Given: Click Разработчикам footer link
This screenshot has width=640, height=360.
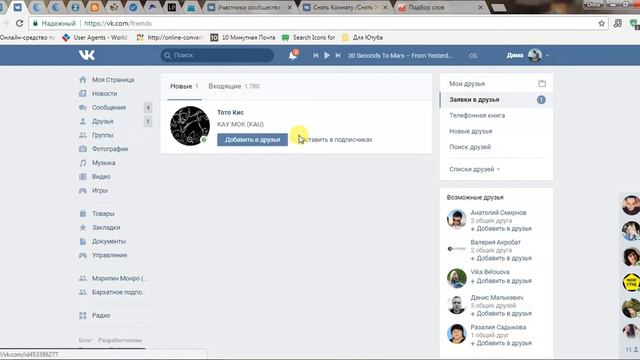Looking at the screenshot, I should tap(120, 340).
